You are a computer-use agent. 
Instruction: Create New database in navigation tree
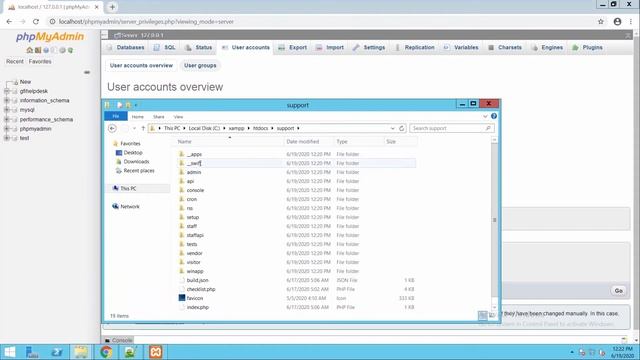tap(25, 82)
